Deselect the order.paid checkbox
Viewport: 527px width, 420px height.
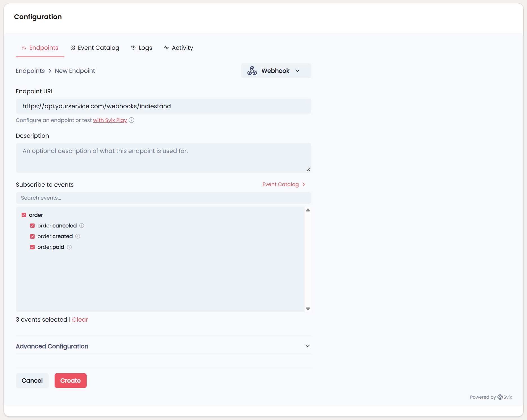click(x=32, y=247)
